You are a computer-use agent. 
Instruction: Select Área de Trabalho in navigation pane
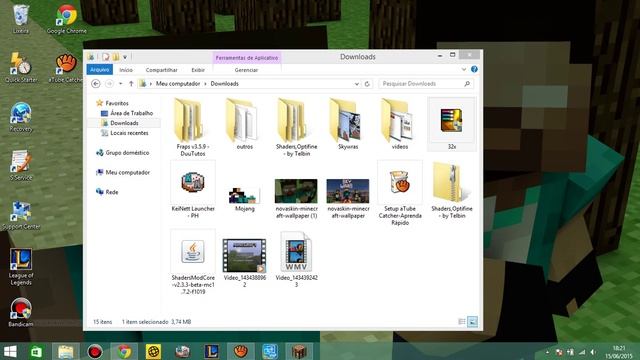[131, 113]
